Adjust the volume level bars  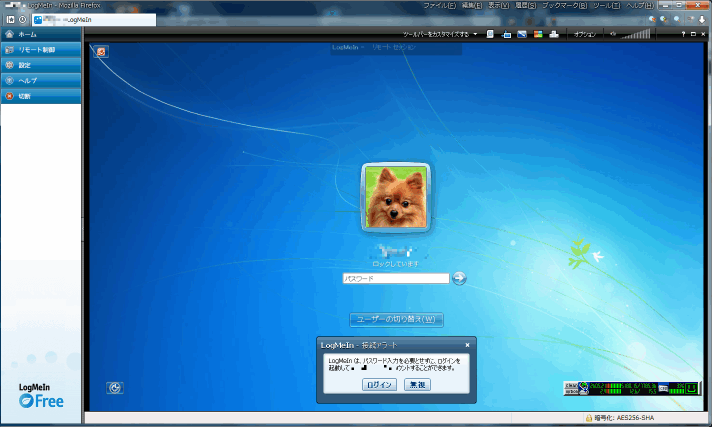coord(636,34)
